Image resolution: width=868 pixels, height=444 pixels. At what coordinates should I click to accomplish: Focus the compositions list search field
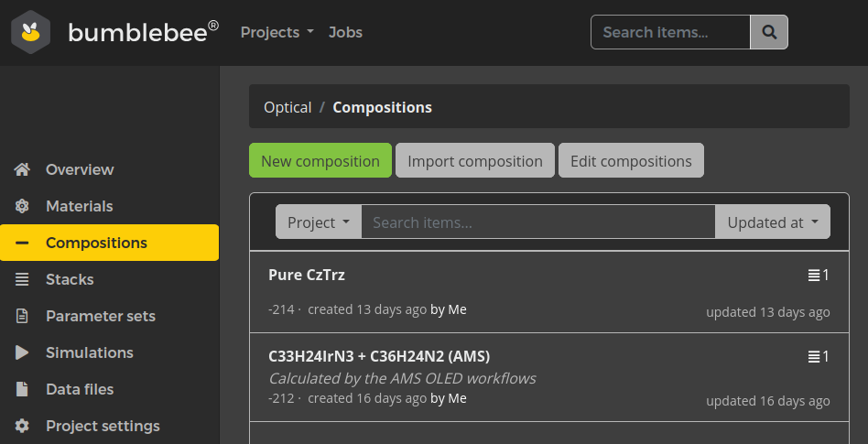(537, 222)
